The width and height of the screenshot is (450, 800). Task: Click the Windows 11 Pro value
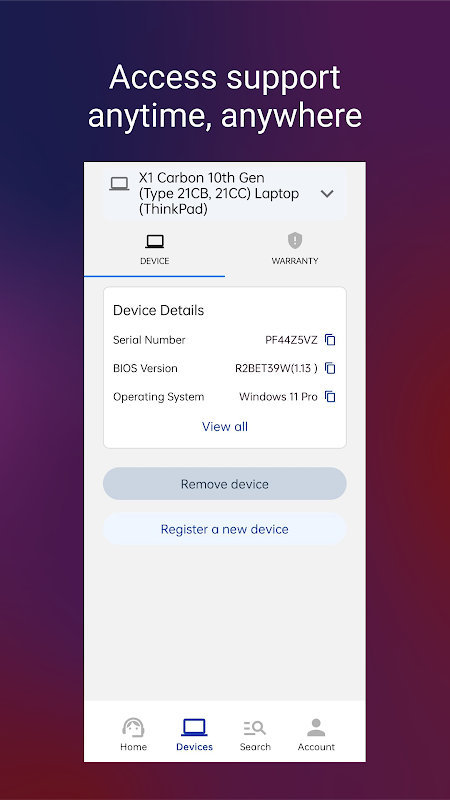click(x=278, y=397)
